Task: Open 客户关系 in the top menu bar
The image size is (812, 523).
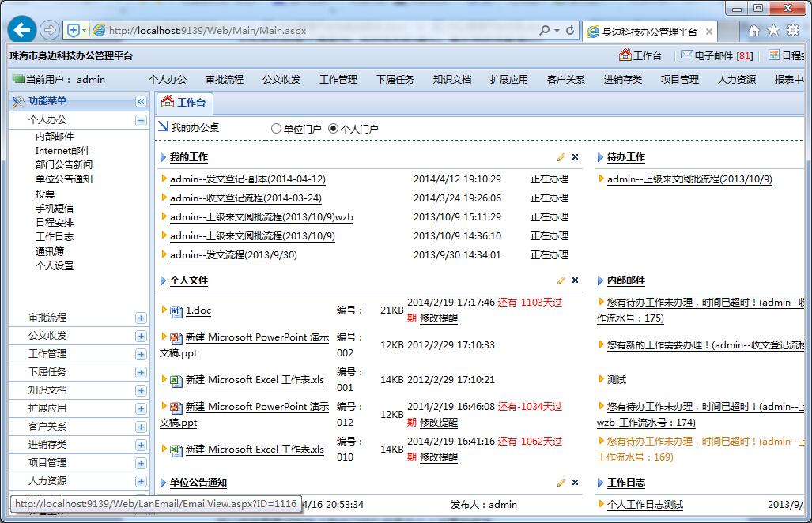Action: [x=566, y=79]
